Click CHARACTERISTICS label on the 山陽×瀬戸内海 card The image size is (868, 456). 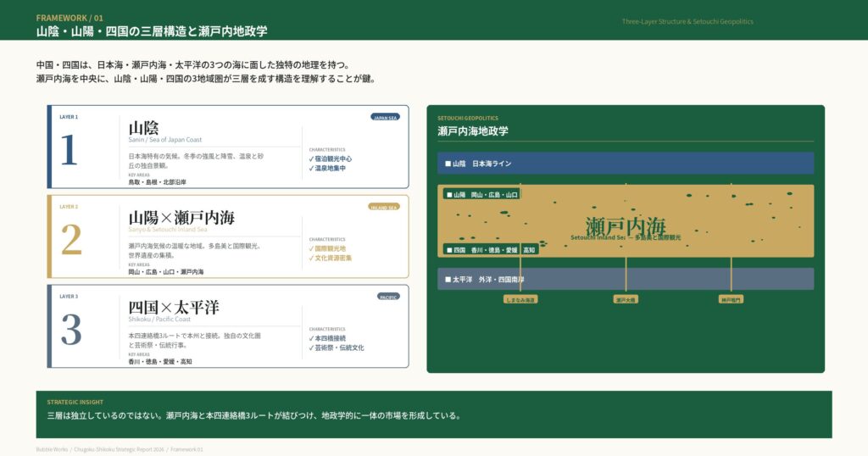(327, 239)
